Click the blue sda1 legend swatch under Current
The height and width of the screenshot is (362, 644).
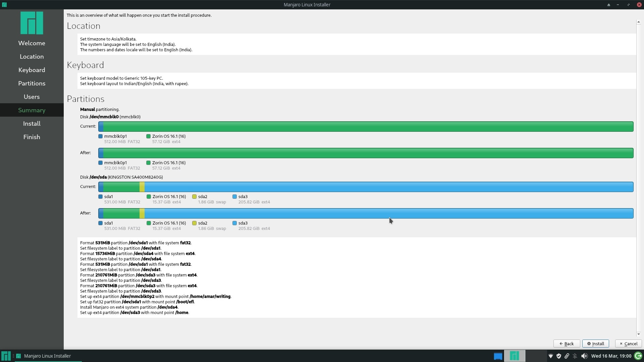pos(100,196)
